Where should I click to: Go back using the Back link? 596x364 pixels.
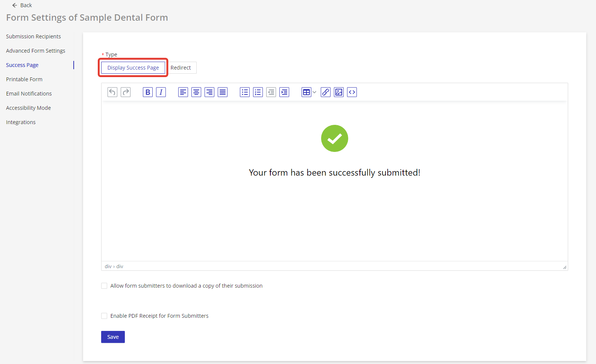[x=22, y=5]
